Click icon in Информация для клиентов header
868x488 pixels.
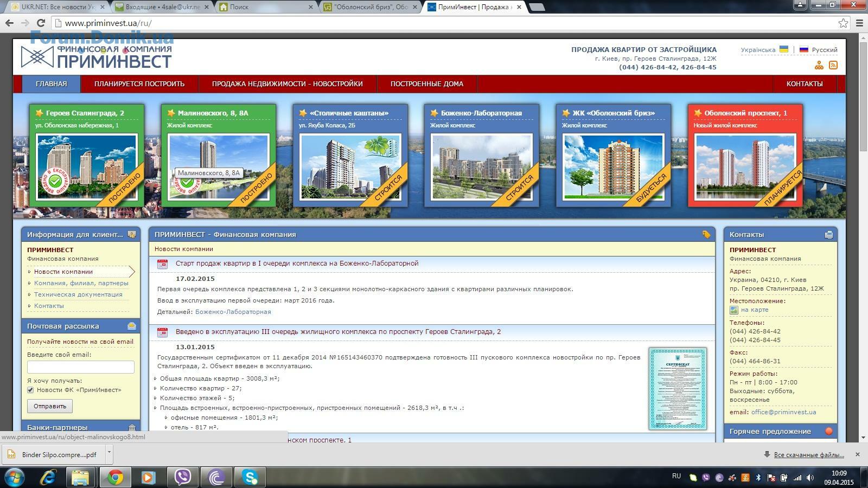click(x=131, y=234)
